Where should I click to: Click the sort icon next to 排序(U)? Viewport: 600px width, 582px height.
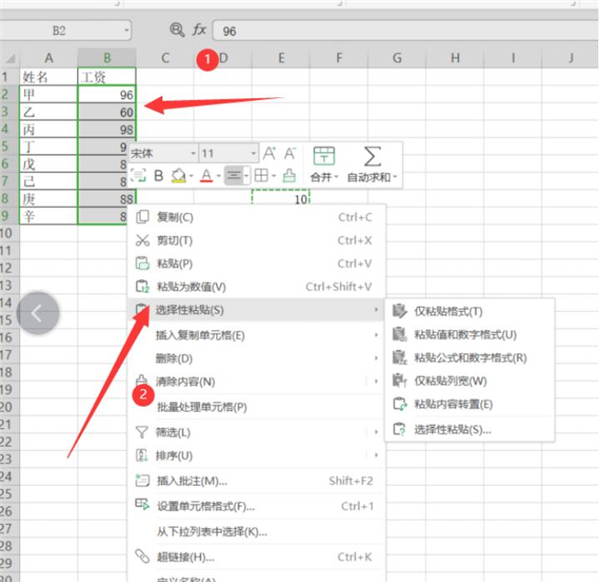142,455
